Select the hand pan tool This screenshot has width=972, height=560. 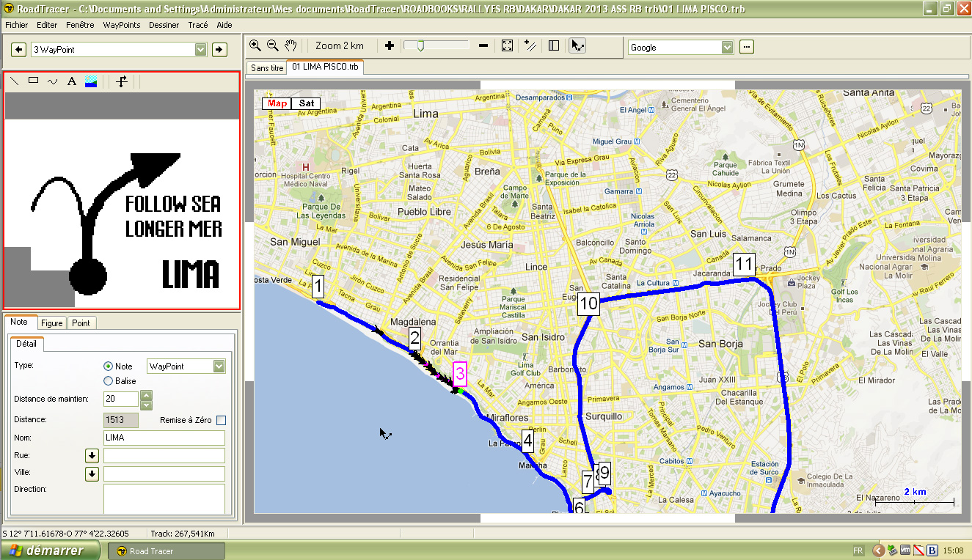(291, 45)
